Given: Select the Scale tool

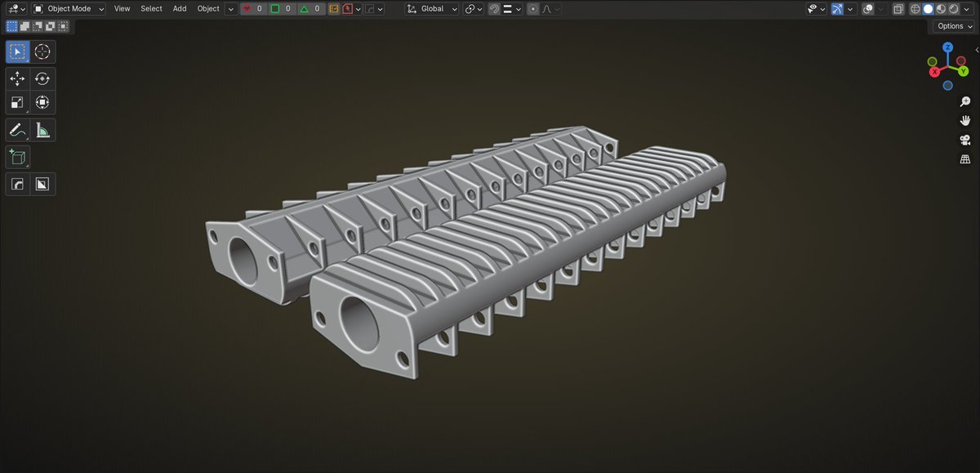Looking at the screenshot, I should 17,102.
